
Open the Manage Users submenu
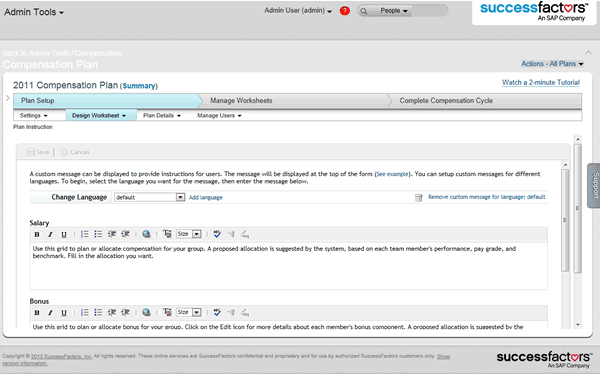pos(219,116)
